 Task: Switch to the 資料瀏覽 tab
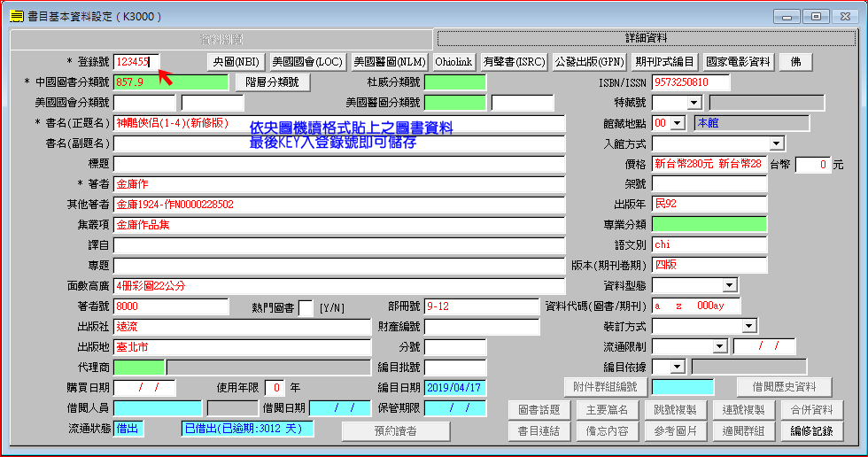[221, 39]
